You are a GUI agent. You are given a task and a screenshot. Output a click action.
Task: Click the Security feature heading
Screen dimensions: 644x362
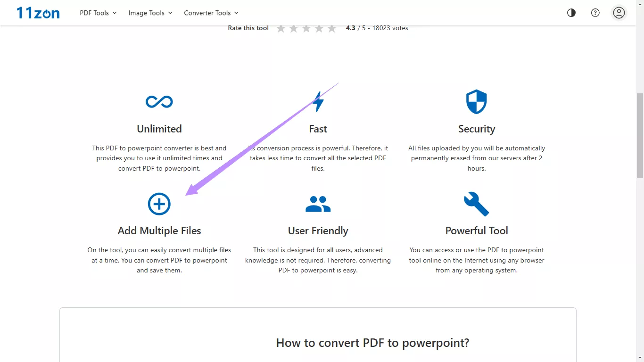476,129
